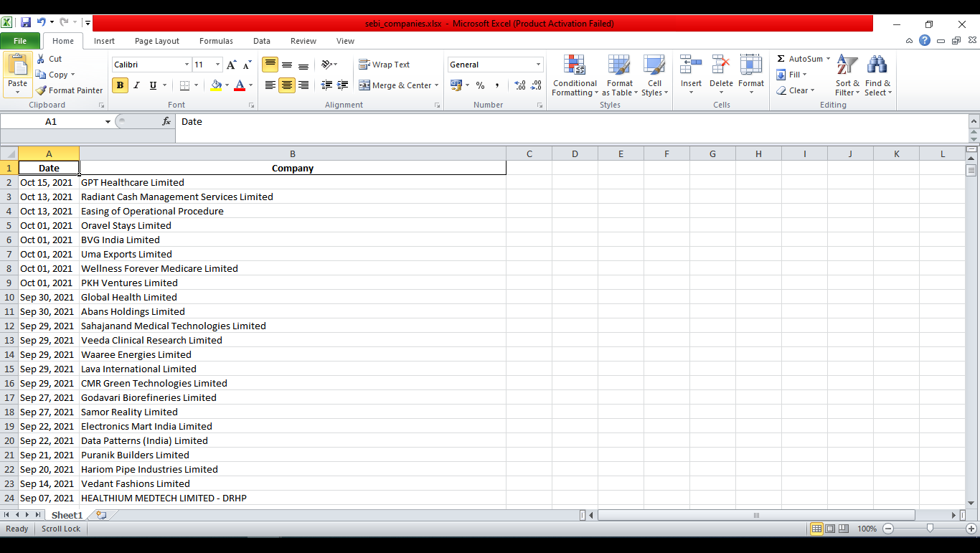Toggle Underline formatting
Screen dimensions: 980x553
click(153, 85)
